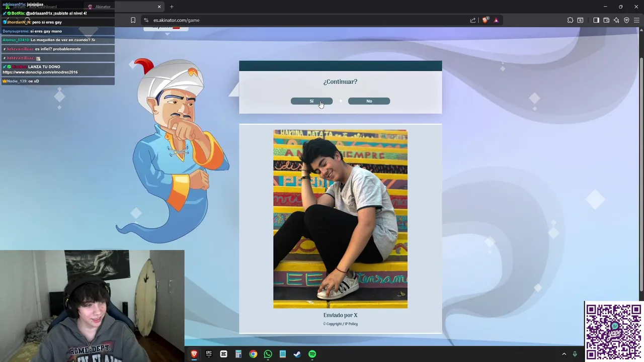The width and height of the screenshot is (644, 362).
Task: Click the No button under ¿Continuar?
Action: click(369, 101)
